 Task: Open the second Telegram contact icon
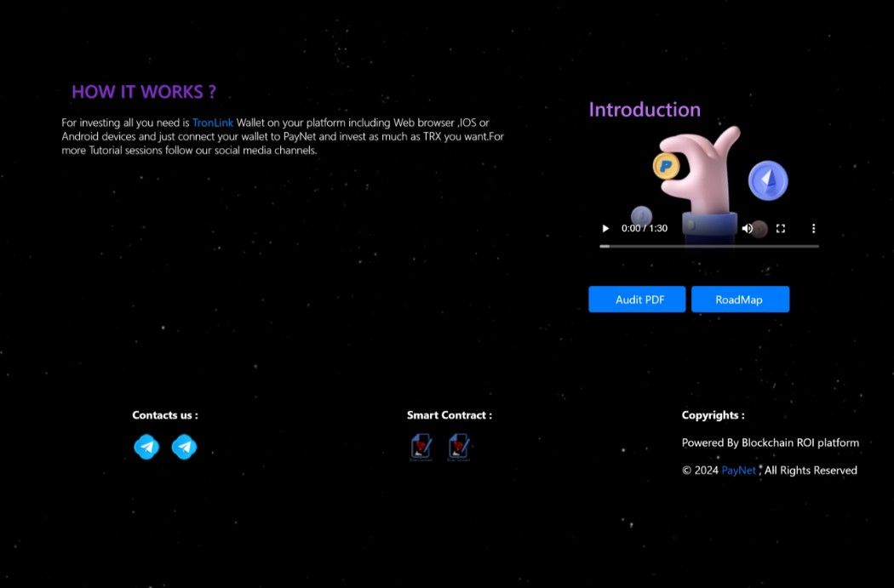coord(184,447)
